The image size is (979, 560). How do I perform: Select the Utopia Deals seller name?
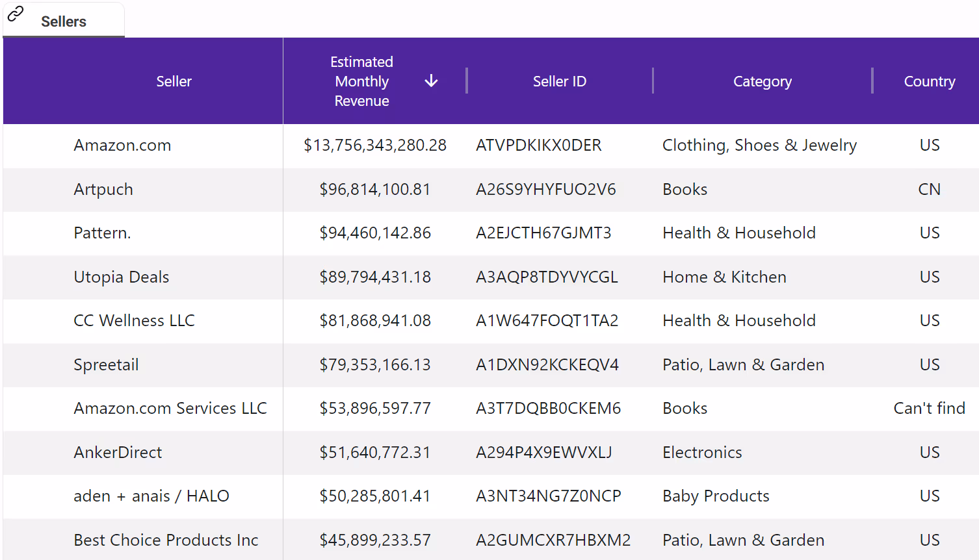122,277
